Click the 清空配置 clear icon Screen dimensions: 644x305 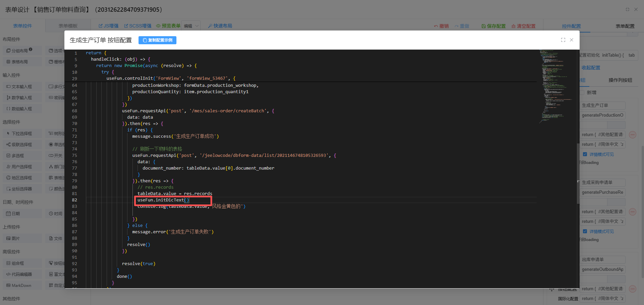pyautogui.click(x=513, y=26)
